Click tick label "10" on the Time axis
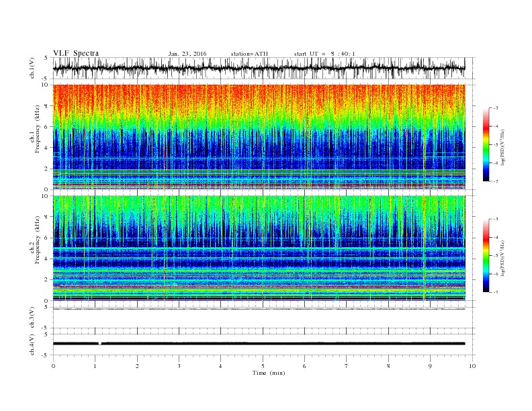 click(472, 366)
